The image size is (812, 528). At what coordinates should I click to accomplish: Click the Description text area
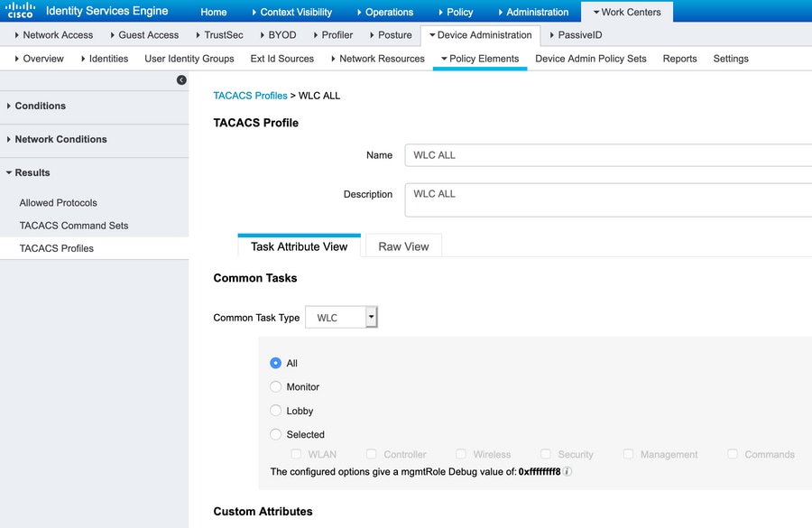tap(608, 200)
